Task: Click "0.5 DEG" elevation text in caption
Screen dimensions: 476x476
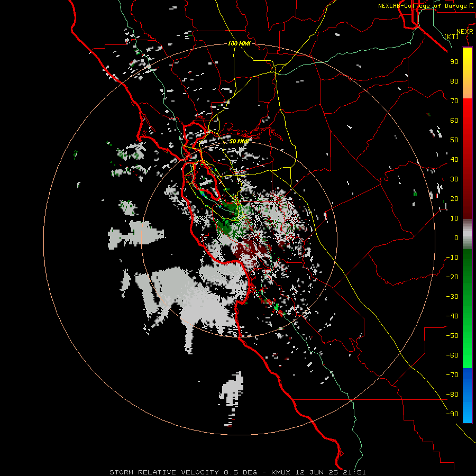Action: 241,472
